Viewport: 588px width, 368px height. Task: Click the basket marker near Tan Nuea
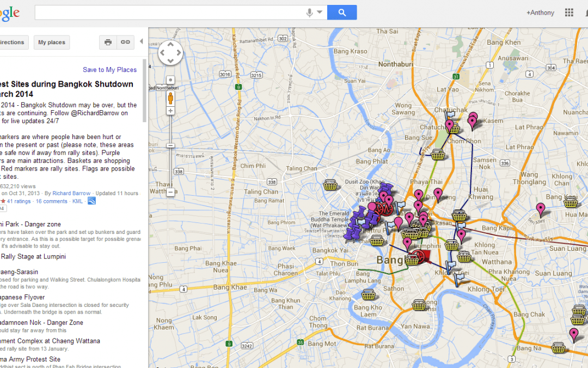point(464,257)
